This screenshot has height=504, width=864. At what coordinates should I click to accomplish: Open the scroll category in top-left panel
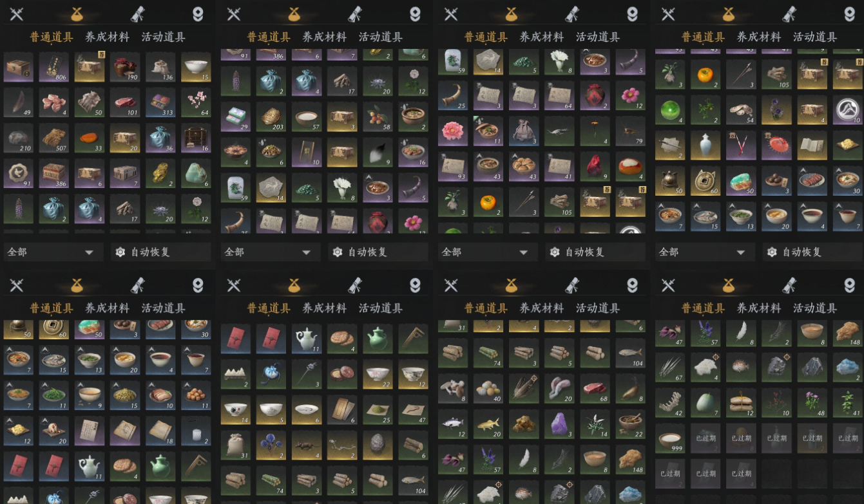coord(138,14)
